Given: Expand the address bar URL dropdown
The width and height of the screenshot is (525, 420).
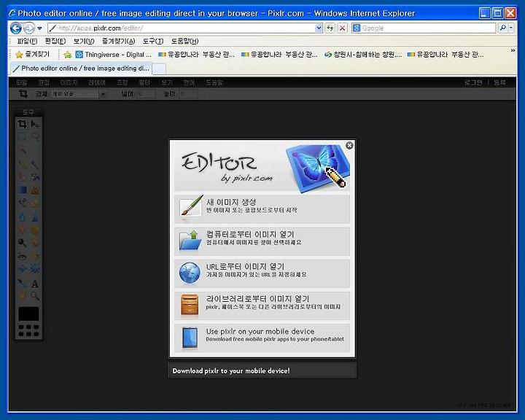Looking at the screenshot, I should [319, 28].
